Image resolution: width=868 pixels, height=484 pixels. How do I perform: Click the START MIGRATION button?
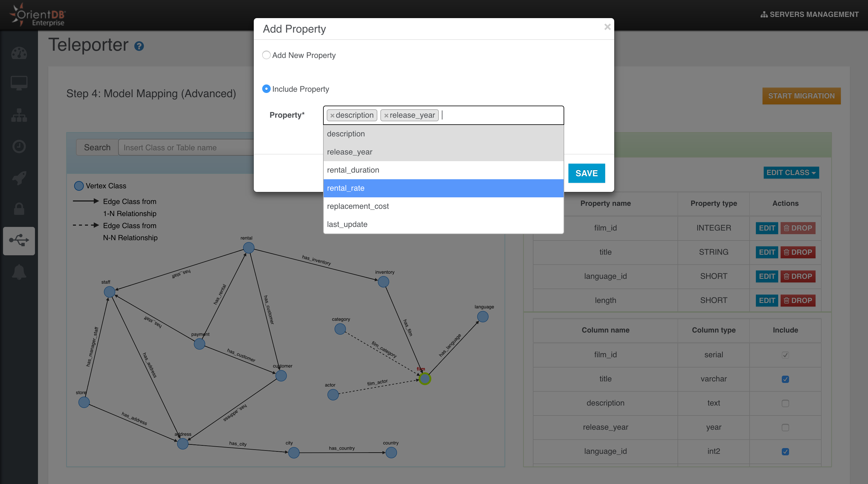point(801,96)
